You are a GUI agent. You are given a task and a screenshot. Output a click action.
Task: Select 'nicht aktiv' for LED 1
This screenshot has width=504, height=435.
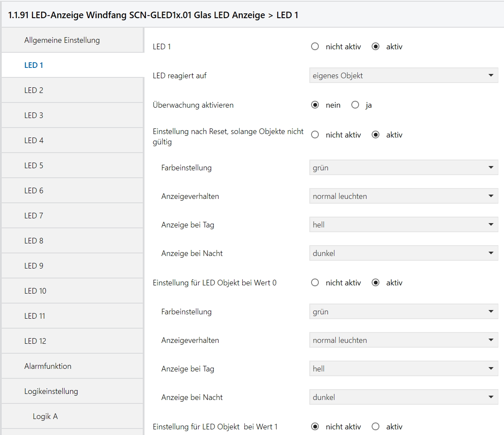point(315,47)
